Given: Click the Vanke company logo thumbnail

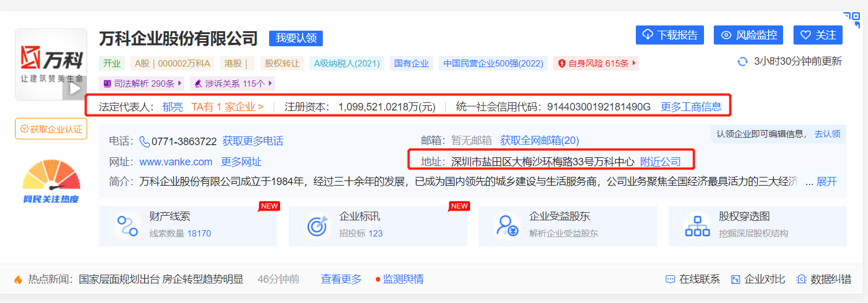Looking at the screenshot, I should coord(51,64).
